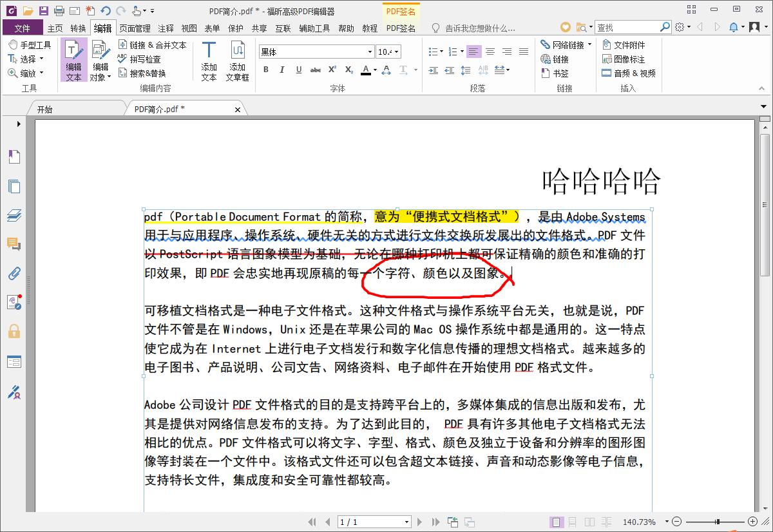Switch to the 页面管理 ribbon tab
The height and width of the screenshot is (532, 773).
point(135,28)
